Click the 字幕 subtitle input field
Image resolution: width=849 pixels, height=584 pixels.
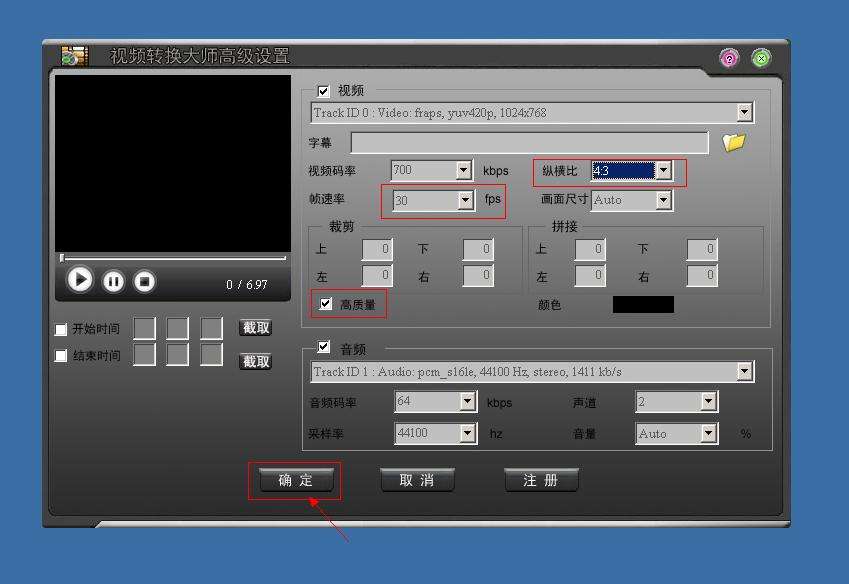click(529, 143)
